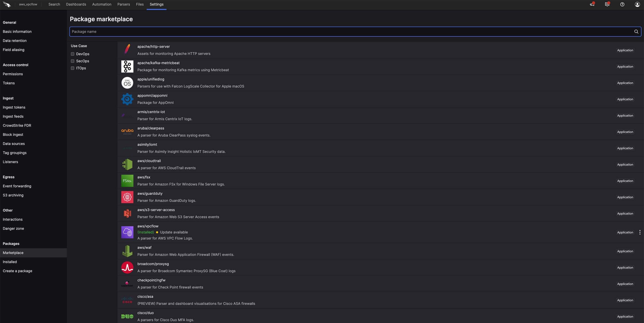Click the GuardDuty red shield icon
This screenshot has height=323, width=644.
click(127, 197)
